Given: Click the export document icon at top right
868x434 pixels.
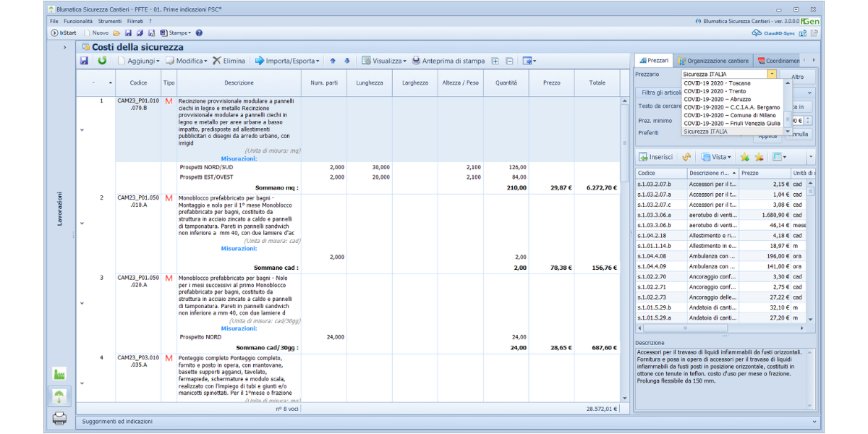Looking at the screenshot, I should pyautogui.click(x=814, y=33).
